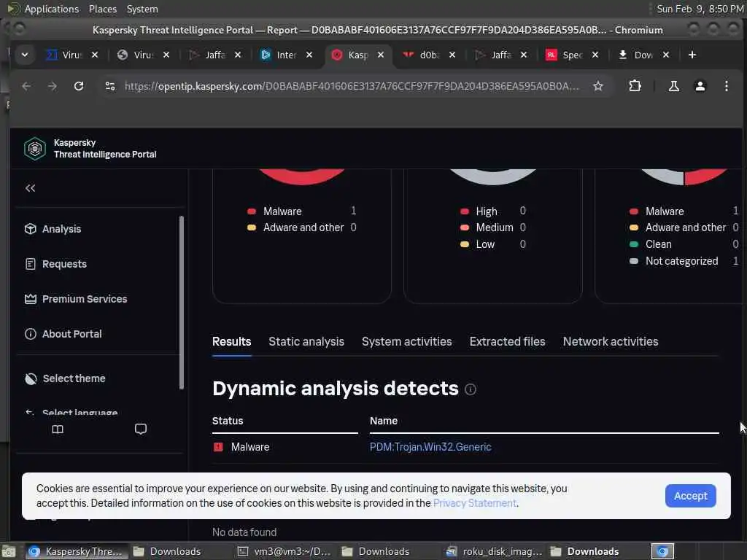Open the Privacy Statement link
This screenshot has height=560, width=747.
click(x=474, y=503)
